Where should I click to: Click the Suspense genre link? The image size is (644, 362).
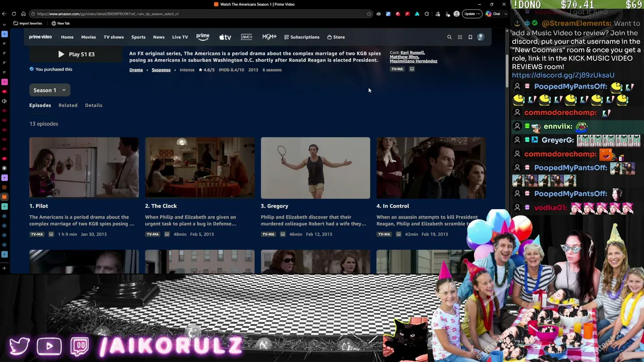[161, 70]
